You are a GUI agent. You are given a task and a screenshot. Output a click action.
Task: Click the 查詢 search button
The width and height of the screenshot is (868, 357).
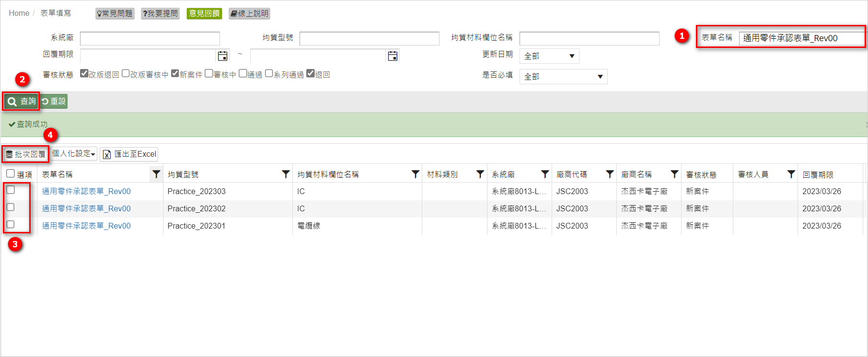[x=22, y=102]
